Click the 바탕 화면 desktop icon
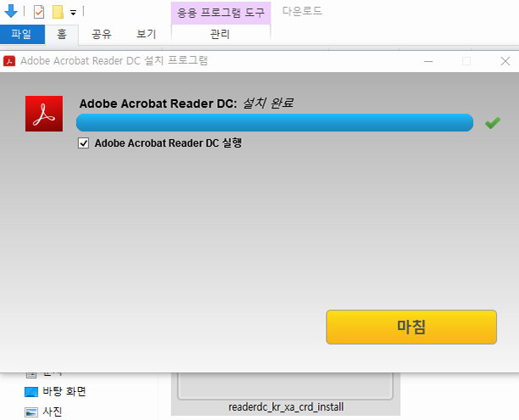 click(x=31, y=392)
